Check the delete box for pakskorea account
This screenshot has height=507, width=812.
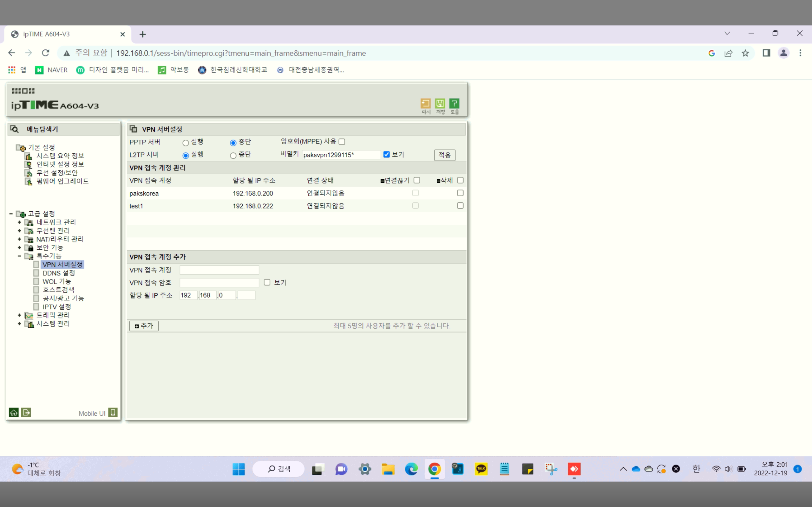coord(460,193)
